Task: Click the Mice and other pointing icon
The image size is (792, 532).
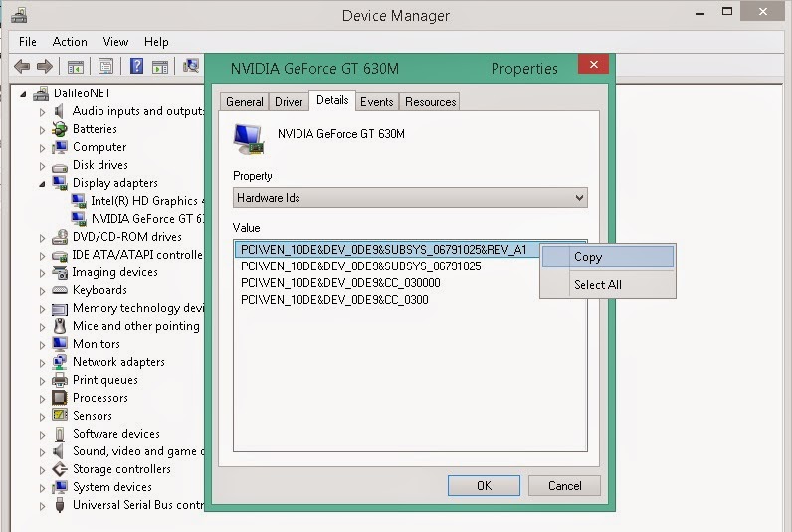Action: (x=59, y=326)
